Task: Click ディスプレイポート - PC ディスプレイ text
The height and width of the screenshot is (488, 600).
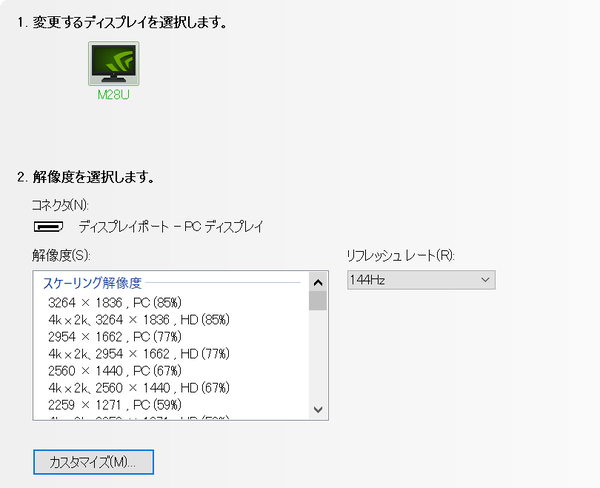Action: (x=171, y=227)
